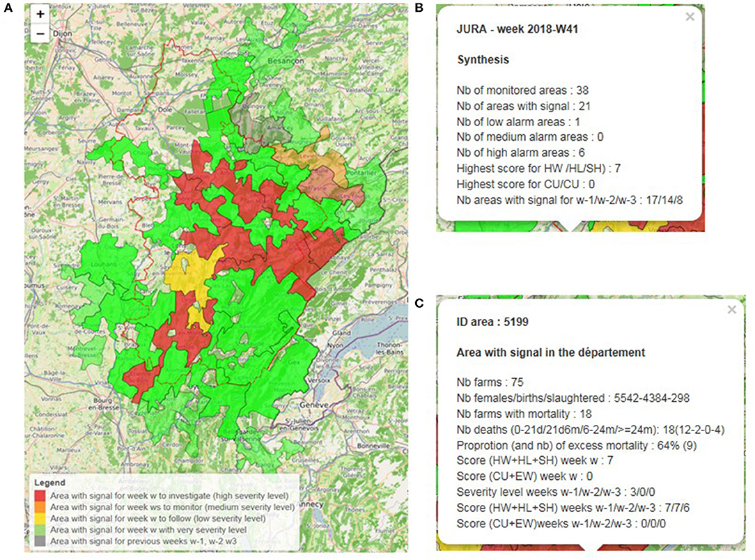Click the 'Highest score for HW /HL/SH) : 7' line

pos(538,169)
